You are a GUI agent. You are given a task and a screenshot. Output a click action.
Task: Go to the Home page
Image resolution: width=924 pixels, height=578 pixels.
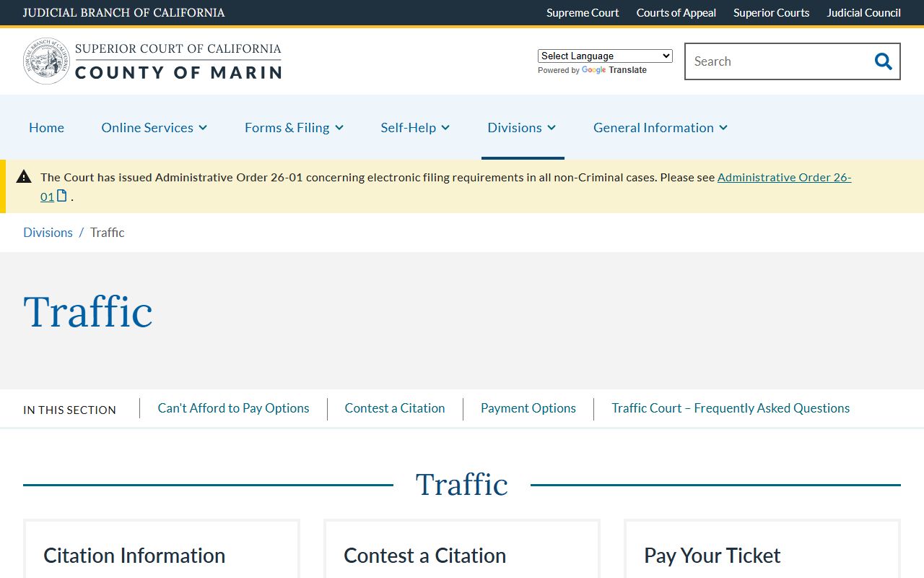[x=46, y=127]
